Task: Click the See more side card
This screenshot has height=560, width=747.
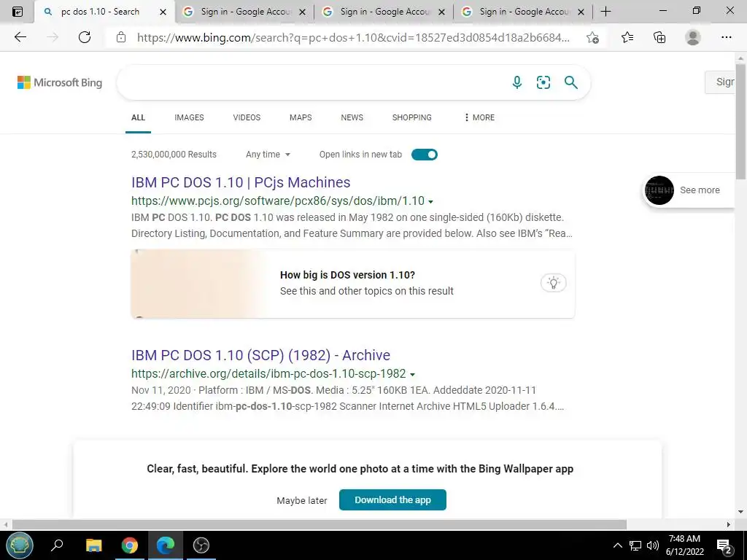Action: [x=688, y=190]
